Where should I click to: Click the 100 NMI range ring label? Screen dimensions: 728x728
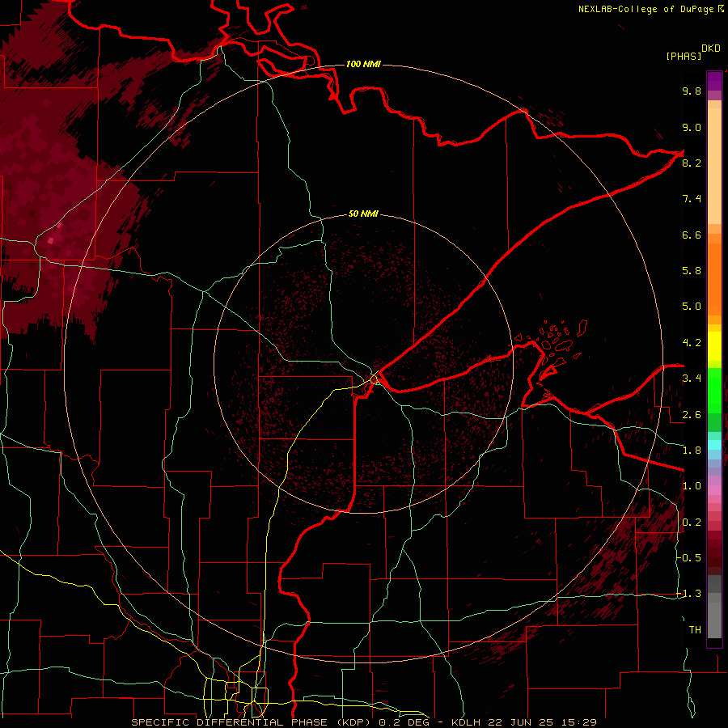[363, 64]
